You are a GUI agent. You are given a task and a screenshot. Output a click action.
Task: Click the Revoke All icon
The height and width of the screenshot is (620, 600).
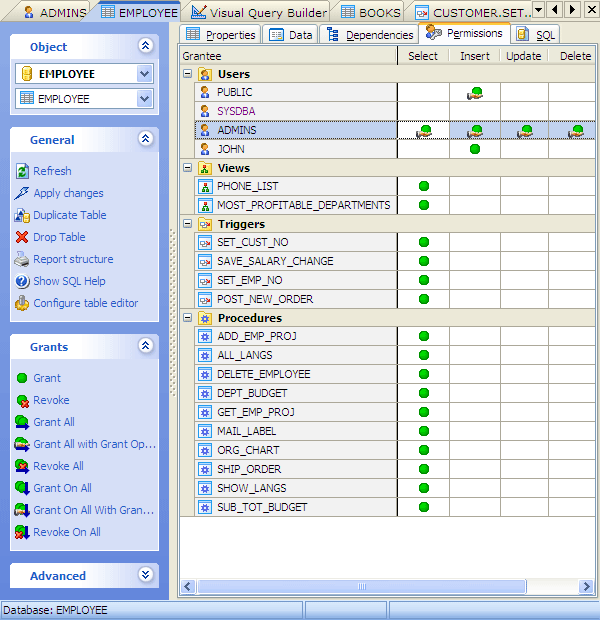pyautogui.click(x=22, y=466)
